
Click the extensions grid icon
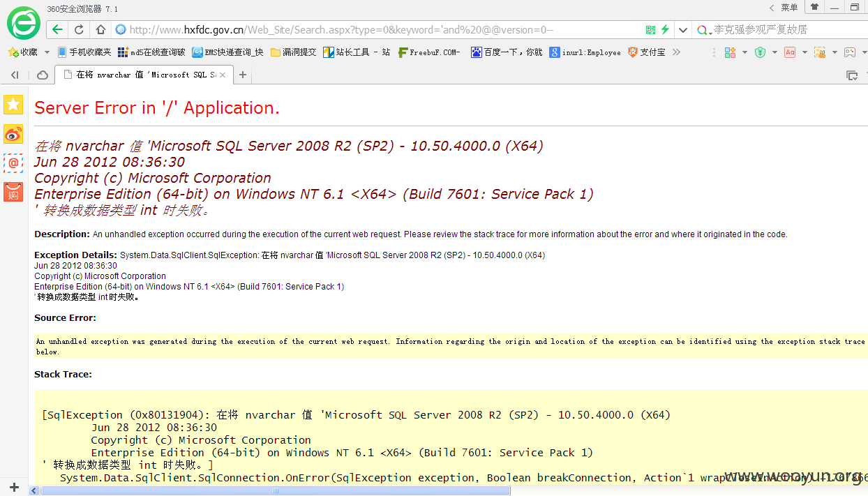pyautogui.click(x=730, y=52)
